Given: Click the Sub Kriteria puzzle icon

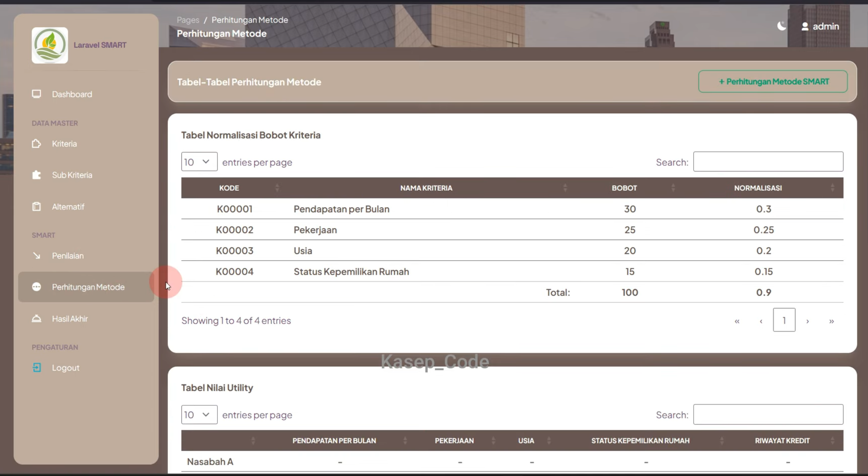Looking at the screenshot, I should pos(36,175).
